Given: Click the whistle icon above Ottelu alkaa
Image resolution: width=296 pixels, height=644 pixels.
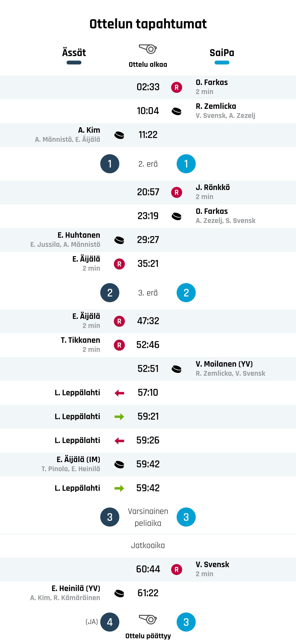Looking at the screenshot, I should [x=148, y=49].
